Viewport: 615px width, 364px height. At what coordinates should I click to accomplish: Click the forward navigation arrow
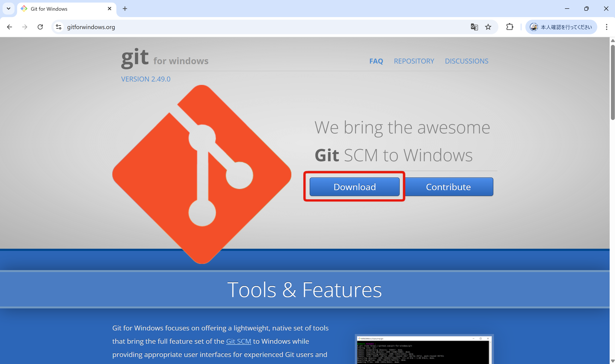(x=25, y=27)
